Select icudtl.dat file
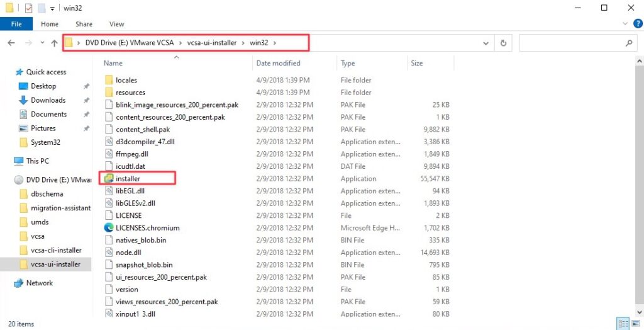The width and height of the screenshot is (644, 330). coord(131,166)
